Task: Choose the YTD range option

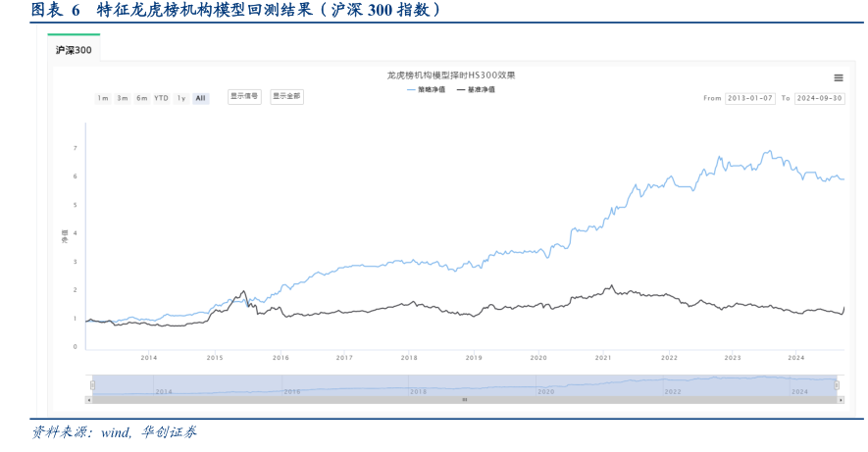Action: tap(162, 98)
